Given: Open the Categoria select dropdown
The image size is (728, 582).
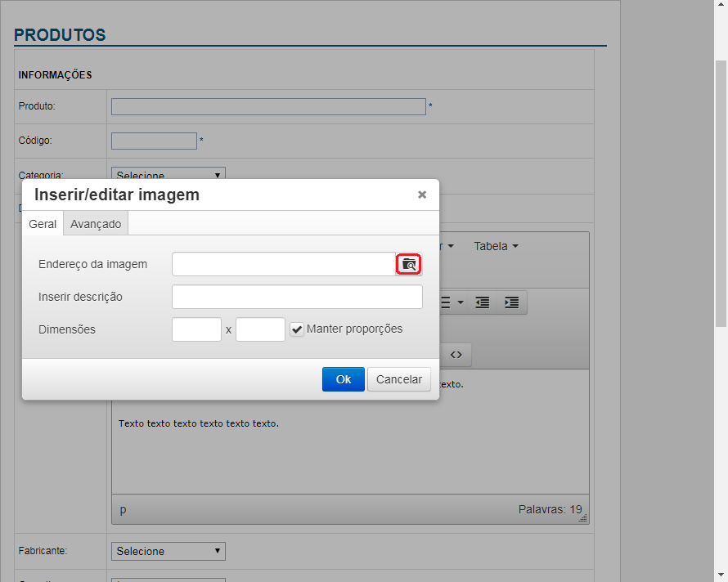Looking at the screenshot, I should [168, 174].
